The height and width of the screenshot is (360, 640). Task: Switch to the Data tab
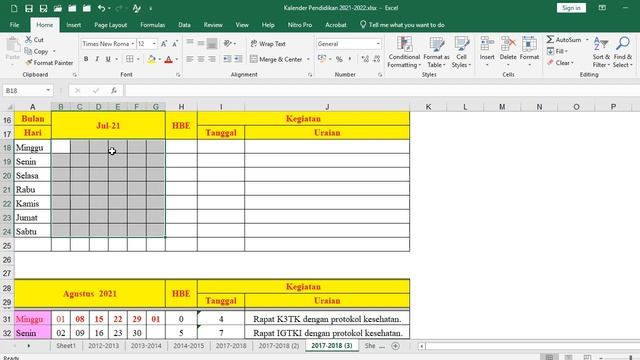[184, 25]
